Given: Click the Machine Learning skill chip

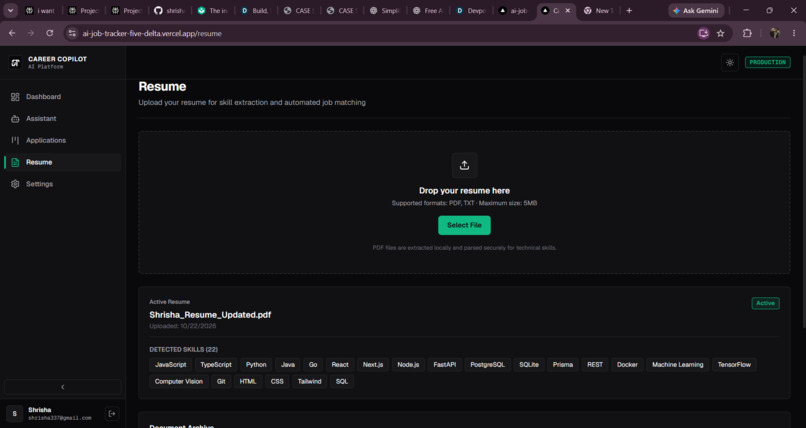Looking at the screenshot, I should [677, 365].
